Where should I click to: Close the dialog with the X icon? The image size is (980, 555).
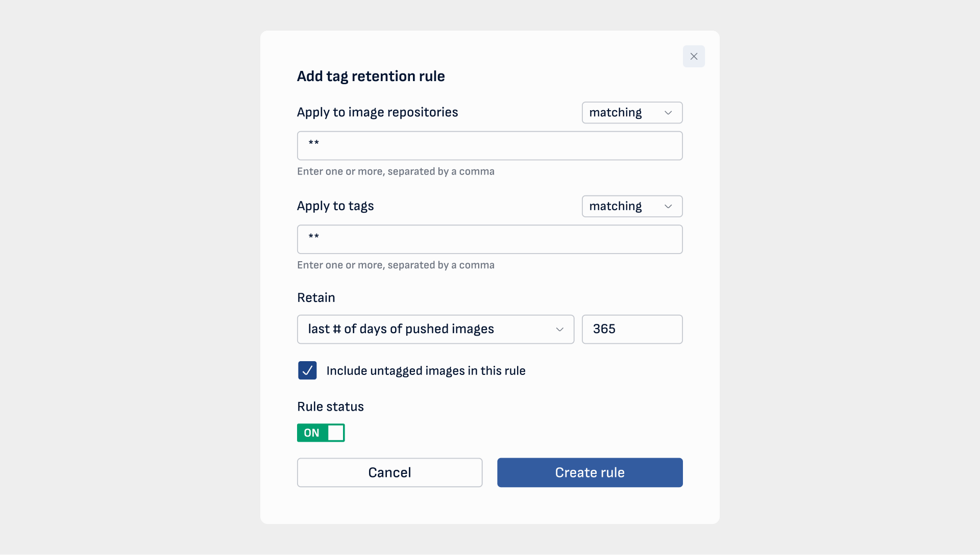[694, 57]
